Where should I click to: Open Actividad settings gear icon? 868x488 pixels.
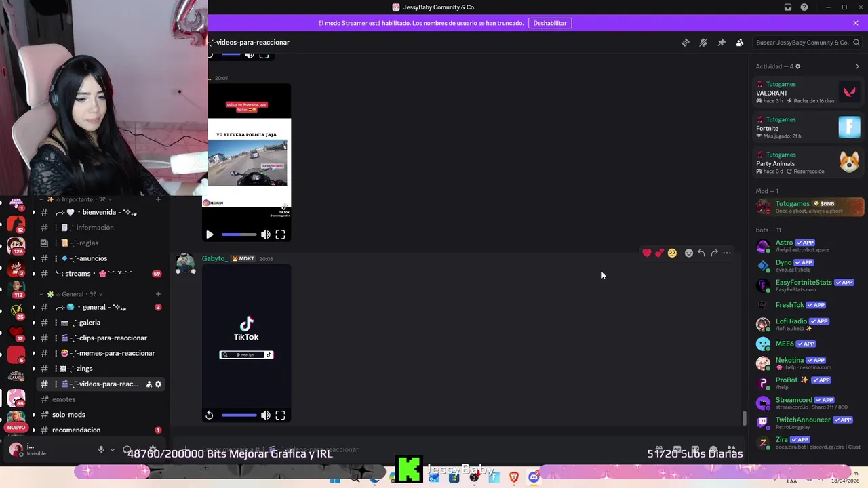[x=797, y=66]
